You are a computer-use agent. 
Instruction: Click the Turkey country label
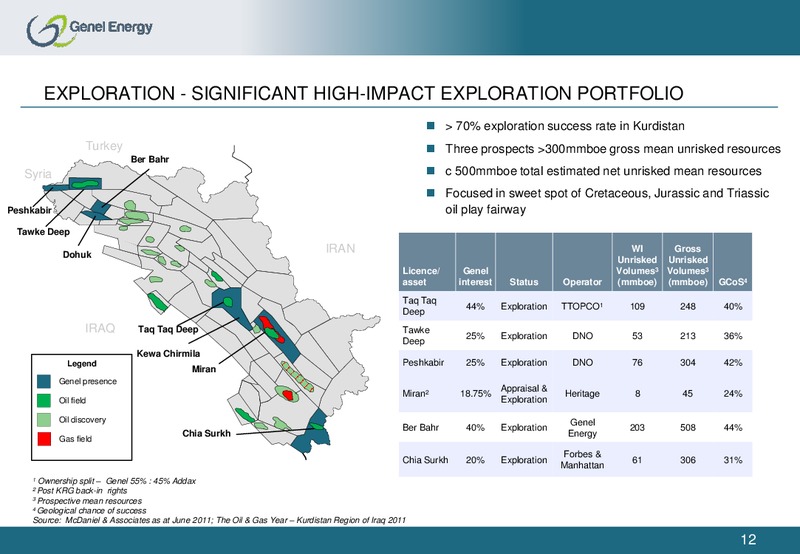[104, 146]
